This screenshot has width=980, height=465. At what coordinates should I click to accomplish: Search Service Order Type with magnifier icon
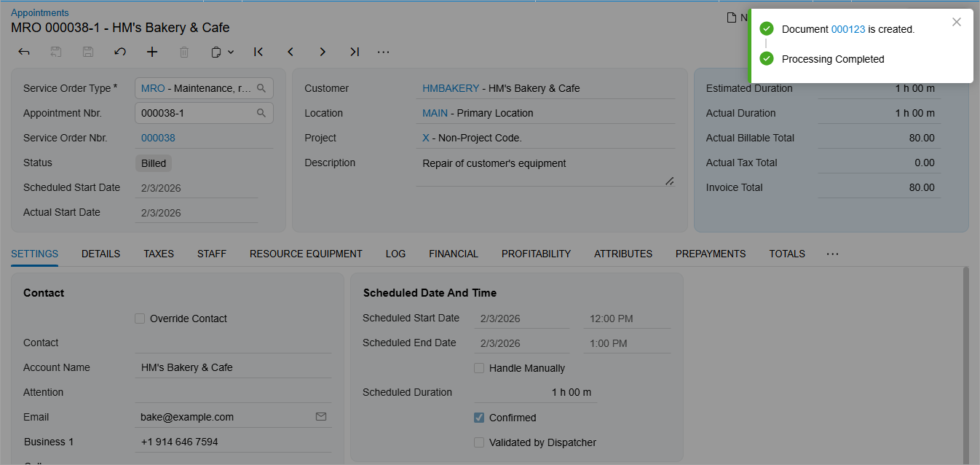261,88
